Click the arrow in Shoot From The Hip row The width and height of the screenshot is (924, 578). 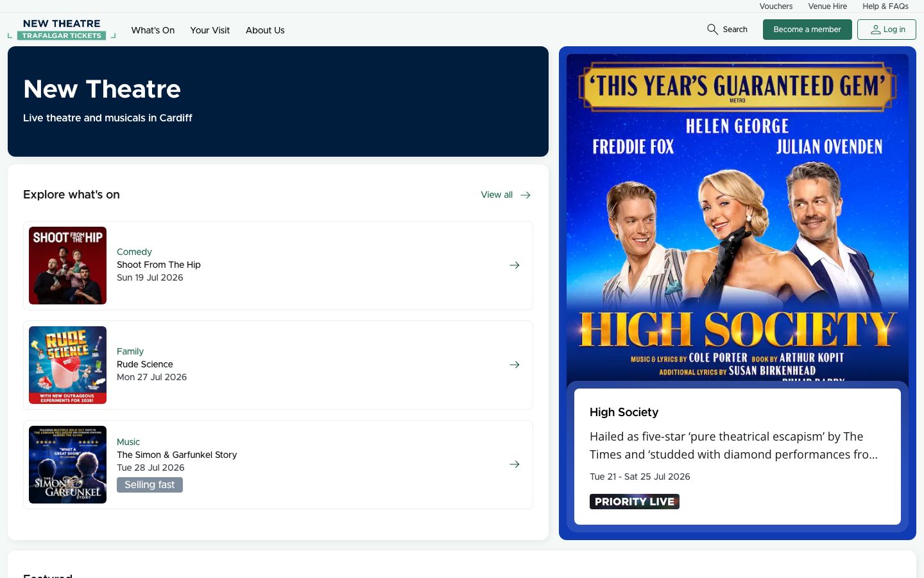(515, 265)
